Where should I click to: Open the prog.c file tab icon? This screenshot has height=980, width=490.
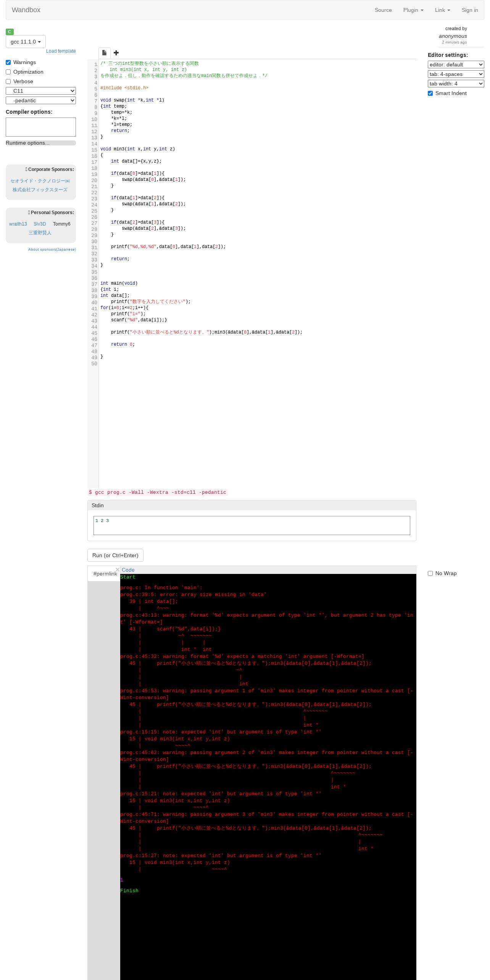(x=104, y=53)
